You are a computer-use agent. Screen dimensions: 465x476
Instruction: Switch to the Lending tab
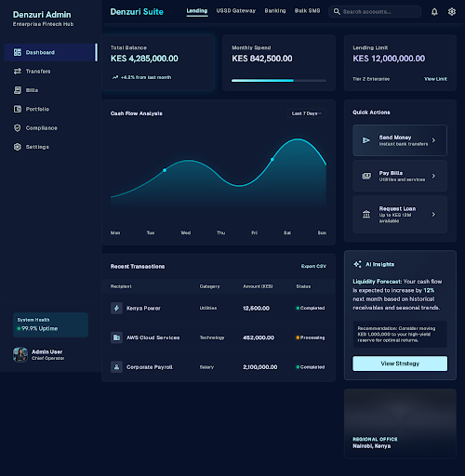point(197,11)
